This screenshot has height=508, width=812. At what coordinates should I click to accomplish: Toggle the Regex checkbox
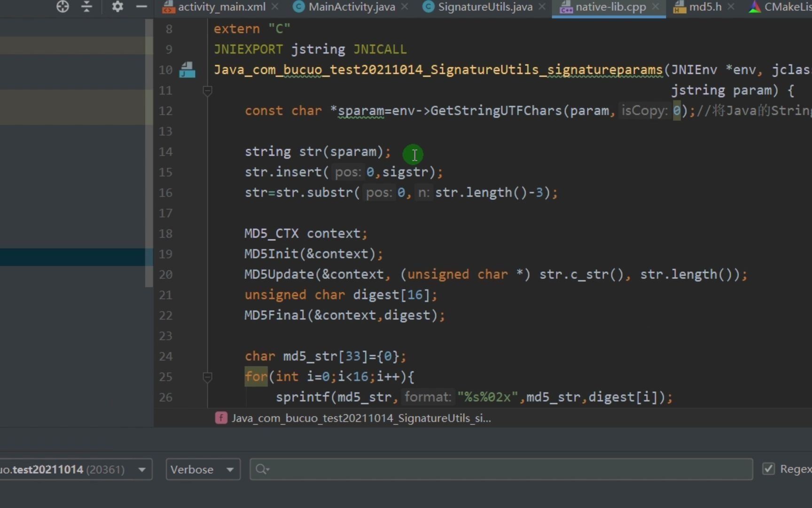[769, 469]
